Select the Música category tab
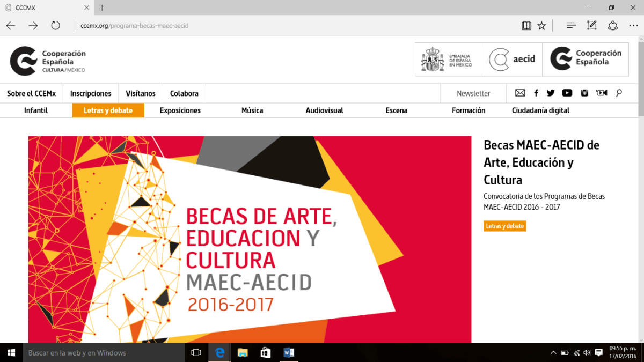Screen dimensions: 644x362 point(252,110)
